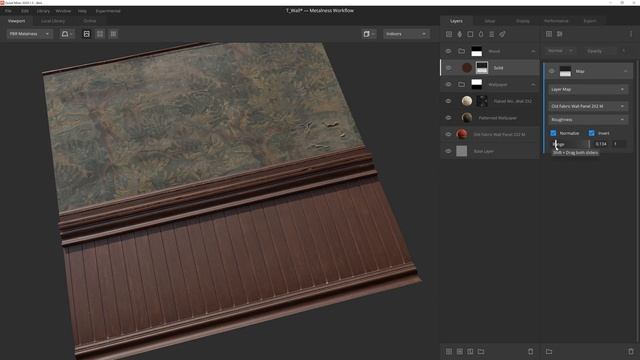Click the Wood group folder icon
Image resolution: width=640 pixels, height=360 pixels.
pos(462,51)
